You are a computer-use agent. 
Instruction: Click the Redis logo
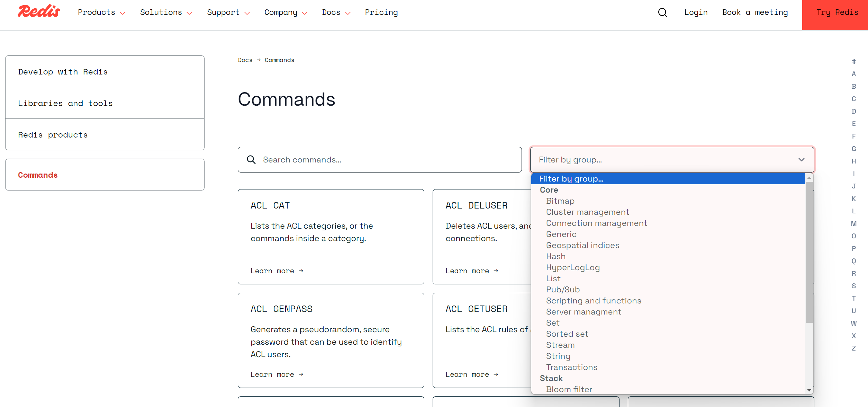pos(38,11)
